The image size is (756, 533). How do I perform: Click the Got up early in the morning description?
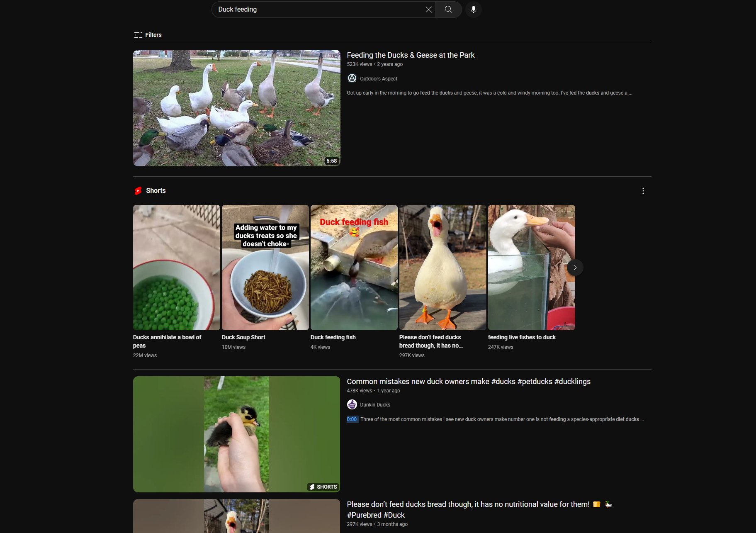(489, 93)
